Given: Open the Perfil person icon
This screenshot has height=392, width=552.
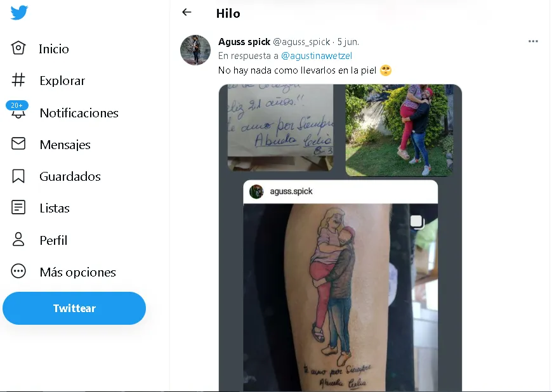Looking at the screenshot, I should pos(18,240).
